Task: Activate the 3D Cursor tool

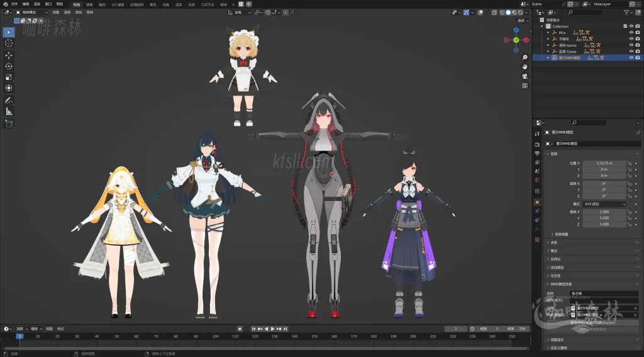Action: (x=9, y=43)
